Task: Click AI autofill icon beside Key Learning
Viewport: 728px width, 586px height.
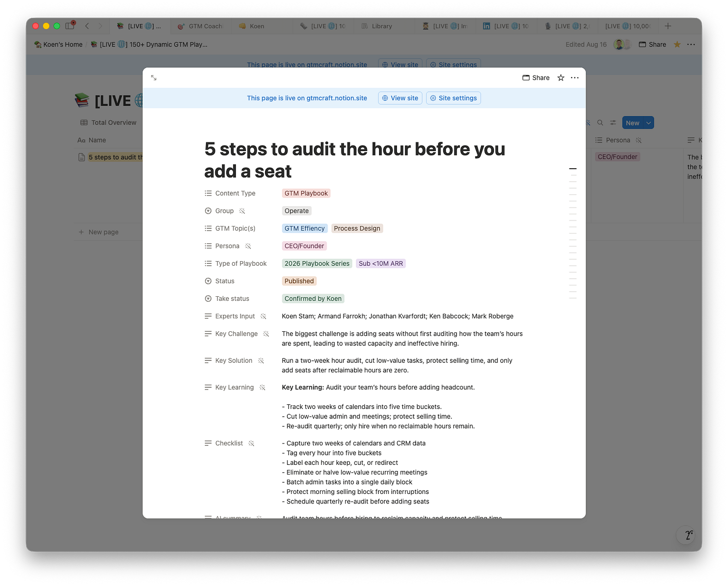Action: tap(262, 387)
